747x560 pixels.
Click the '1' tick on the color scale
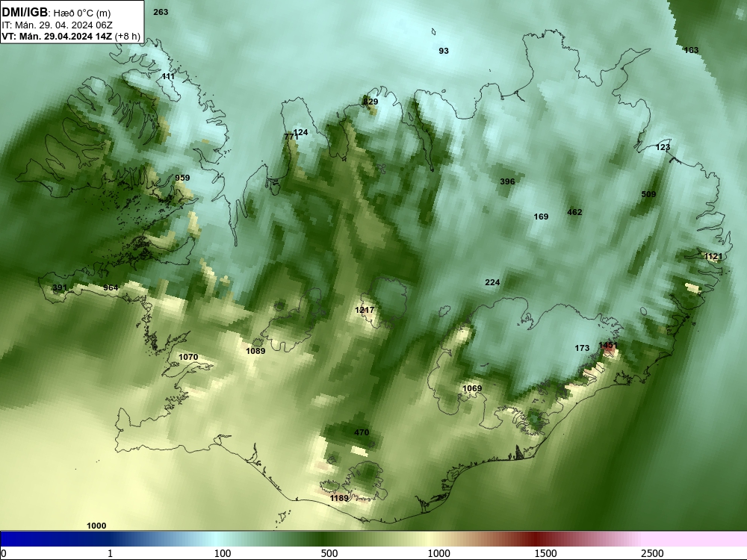pos(110,553)
